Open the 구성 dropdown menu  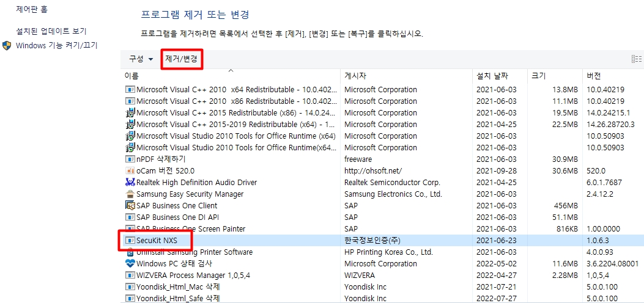(x=141, y=59)
